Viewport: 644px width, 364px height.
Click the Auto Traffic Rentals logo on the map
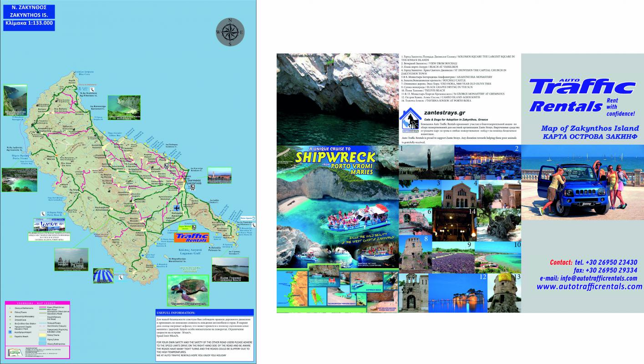[x=191, y=238]
